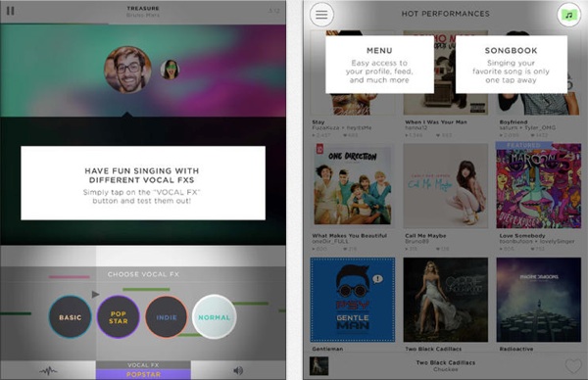The image size is (588, 380).
Task: Open 'What Makes You Beautiful' title
Action: pos(350,236)
